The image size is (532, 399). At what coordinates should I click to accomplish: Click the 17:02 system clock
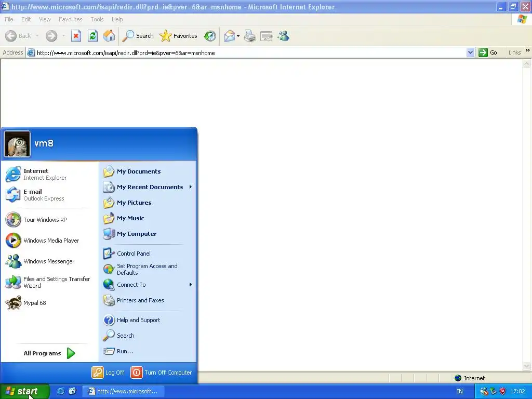tap(518, 391)
